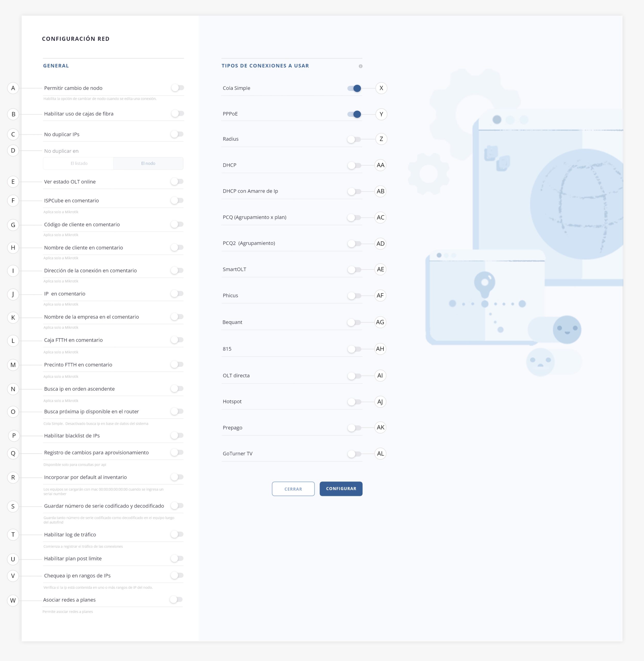Click the Z badge next to Radius

(381, 139)
